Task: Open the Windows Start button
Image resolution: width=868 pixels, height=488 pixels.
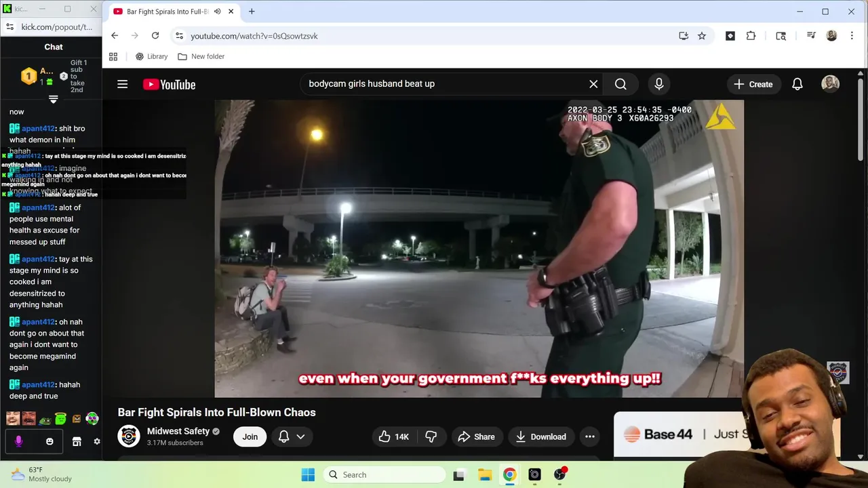Action: pos(308,474)
